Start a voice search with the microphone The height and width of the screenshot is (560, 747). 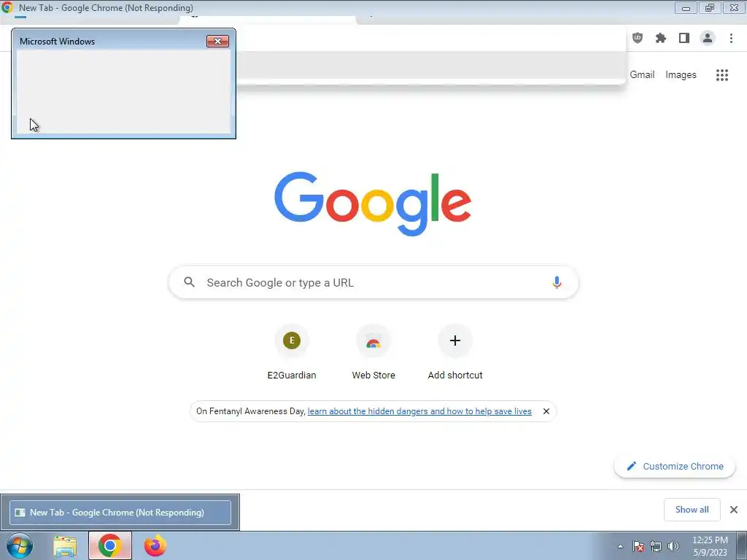557,282
